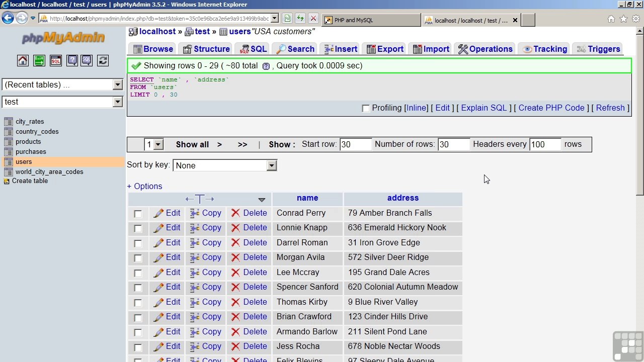Click the query help question mark icon
The image size is (644, 362).
point(266,66)
